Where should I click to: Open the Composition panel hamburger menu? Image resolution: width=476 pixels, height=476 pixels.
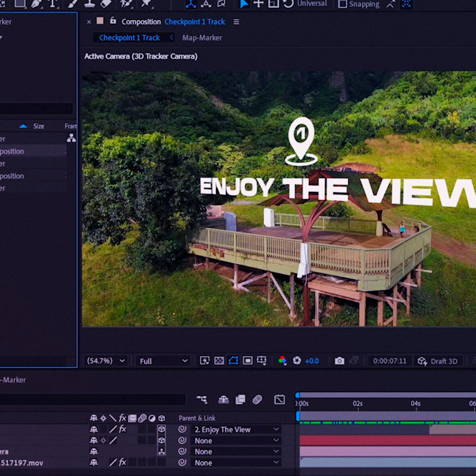coord(236,22)
